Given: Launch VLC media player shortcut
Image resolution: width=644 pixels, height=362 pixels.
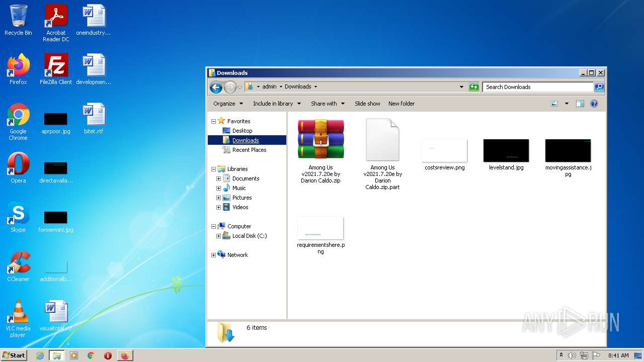Looking at the screenshot, I should (18, 318).
